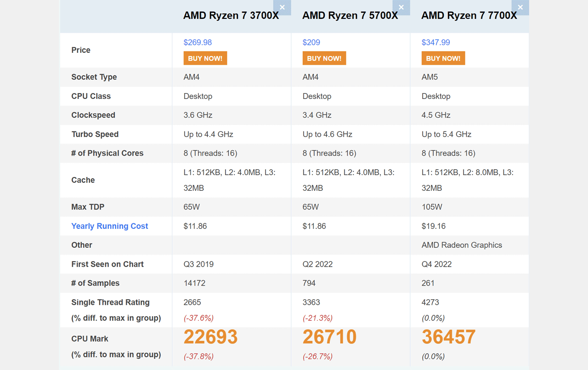
Task: Click the First Seen on Chart label
Action: tap(107, 264)
